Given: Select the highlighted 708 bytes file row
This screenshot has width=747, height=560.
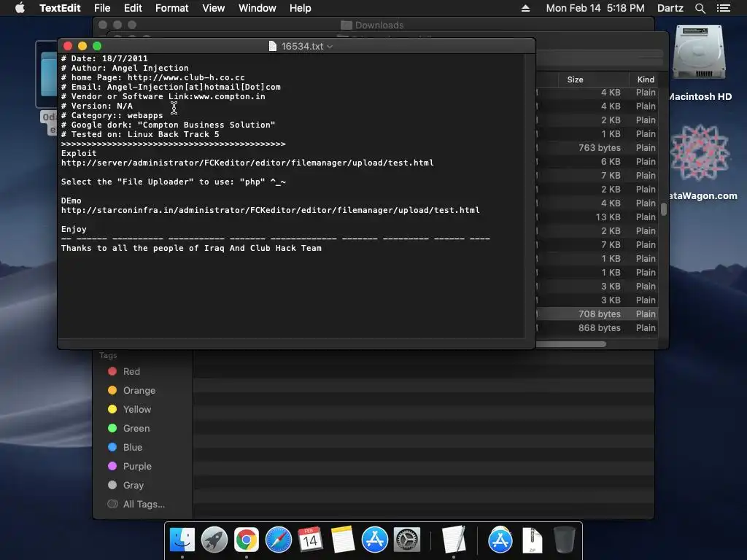Looking at the screenshot, I should [597, 314].
